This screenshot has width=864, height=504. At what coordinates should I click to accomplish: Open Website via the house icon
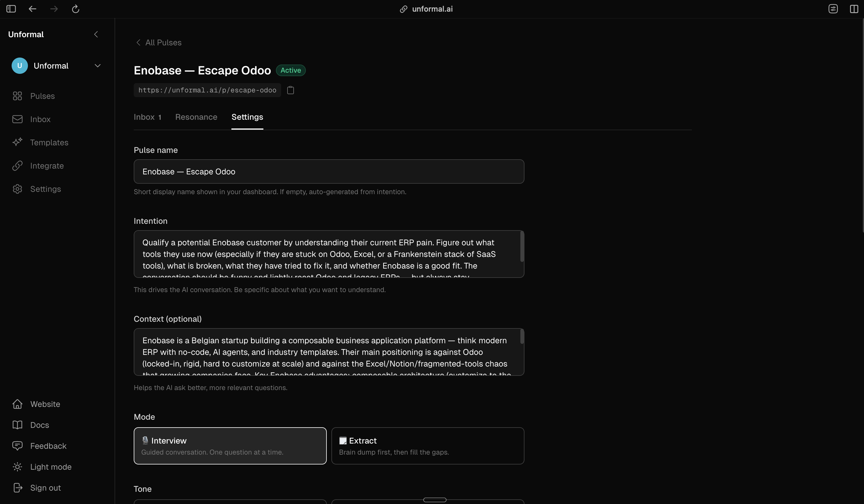[17, 404]
